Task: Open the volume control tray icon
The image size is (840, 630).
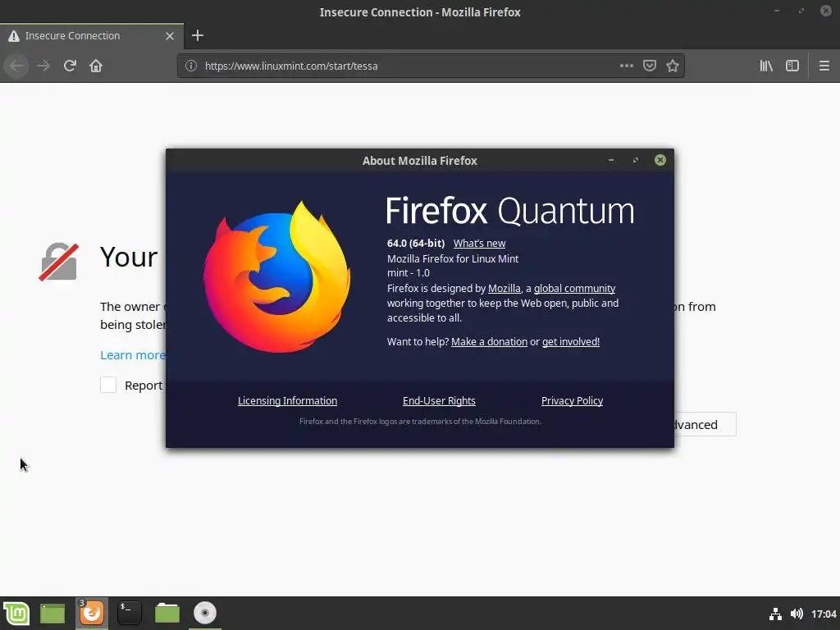Action: click(797, 614)
